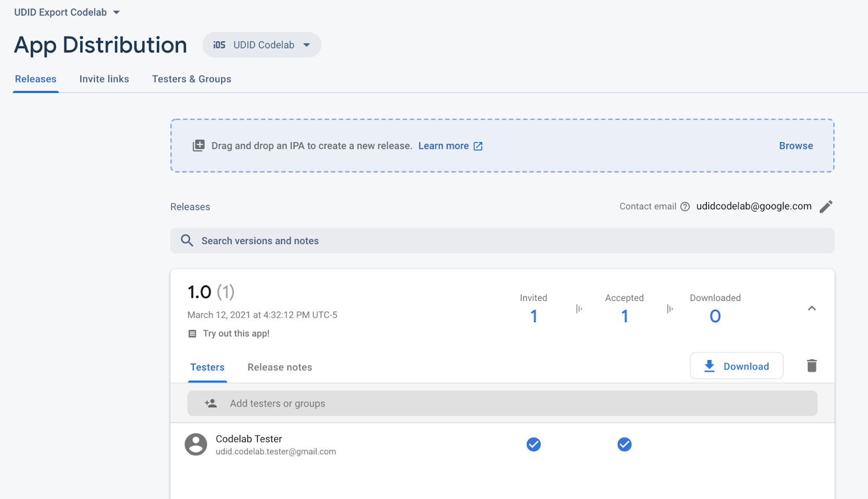Open the iOS UDID Codelab app selector
The image size is (868, 499).
coord(261,45)
